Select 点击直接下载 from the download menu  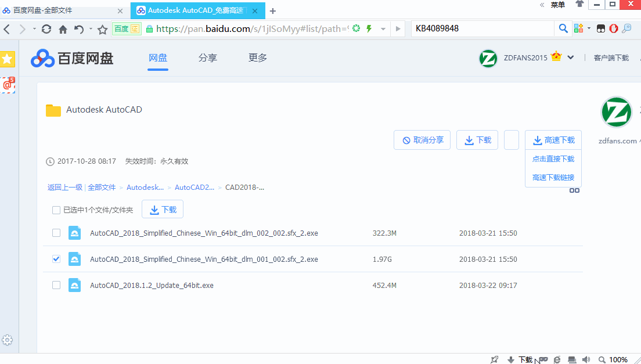click(x=553, y=158)
